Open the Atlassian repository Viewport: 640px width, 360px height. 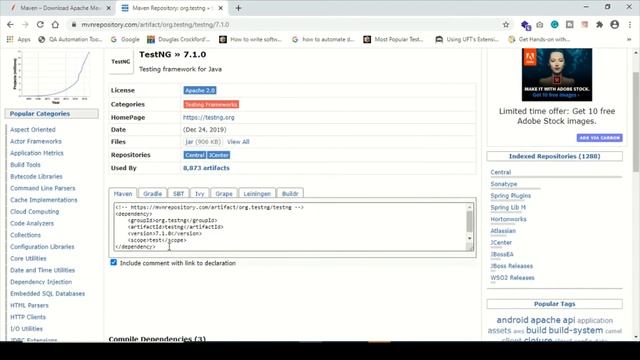503,231
